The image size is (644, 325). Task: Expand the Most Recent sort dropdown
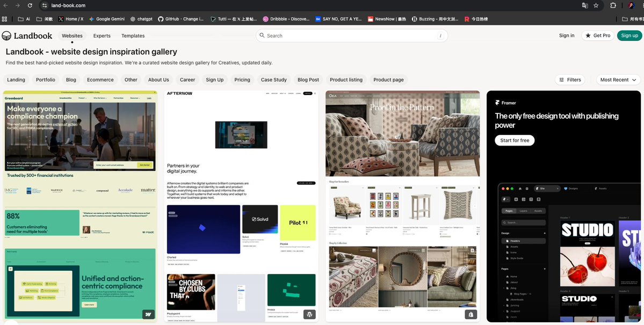619,80
